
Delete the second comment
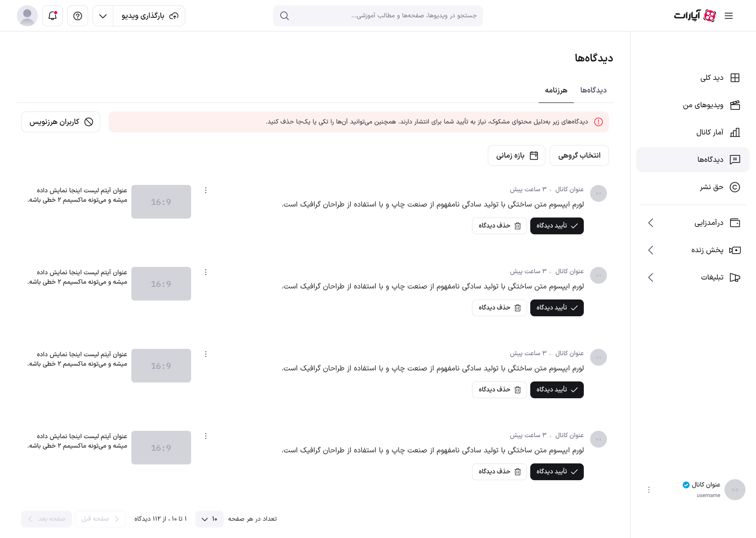(x=499, y=308)
